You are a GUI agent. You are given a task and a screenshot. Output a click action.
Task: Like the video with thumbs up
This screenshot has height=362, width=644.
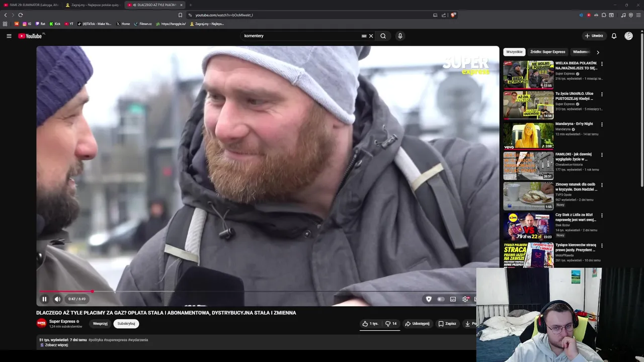pyautogui.click(x=370, y=323)
